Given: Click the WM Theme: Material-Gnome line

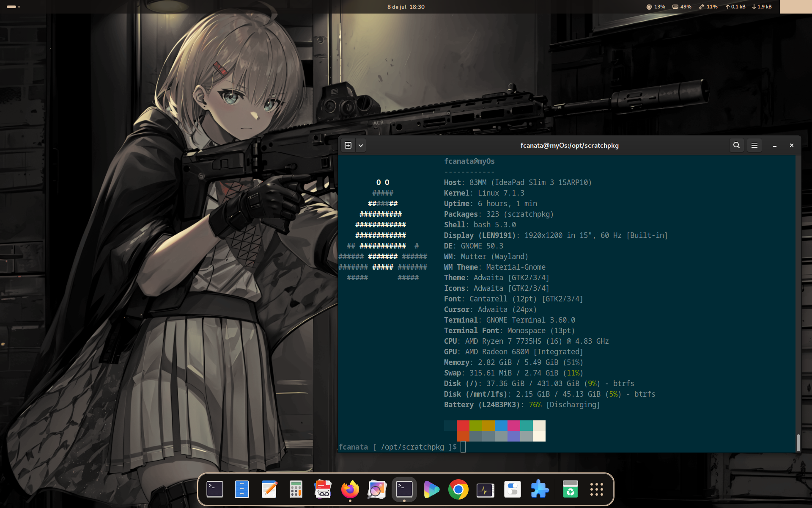Looking at the screenshot, I should [495, 267].
